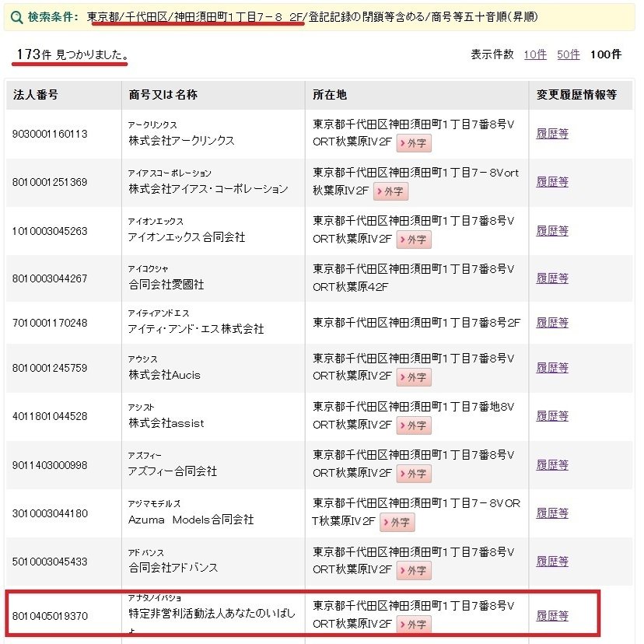Click 外字 button in アイオンエックス合同会社 row
644x644 pixels.
pos(414,240)
